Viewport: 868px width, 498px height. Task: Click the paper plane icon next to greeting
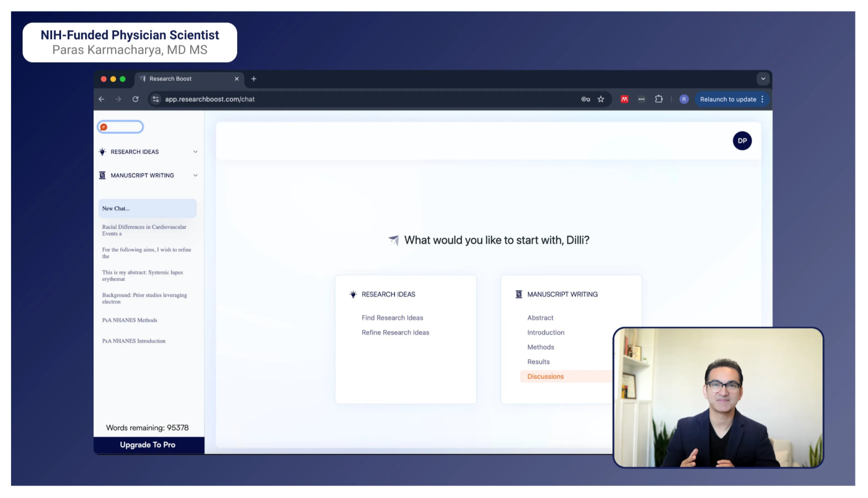pos(393,240)
